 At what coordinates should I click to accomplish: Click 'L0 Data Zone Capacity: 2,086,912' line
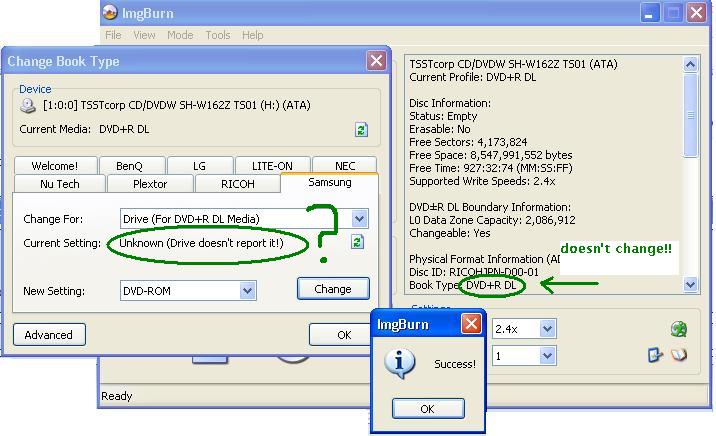(492, 220)
